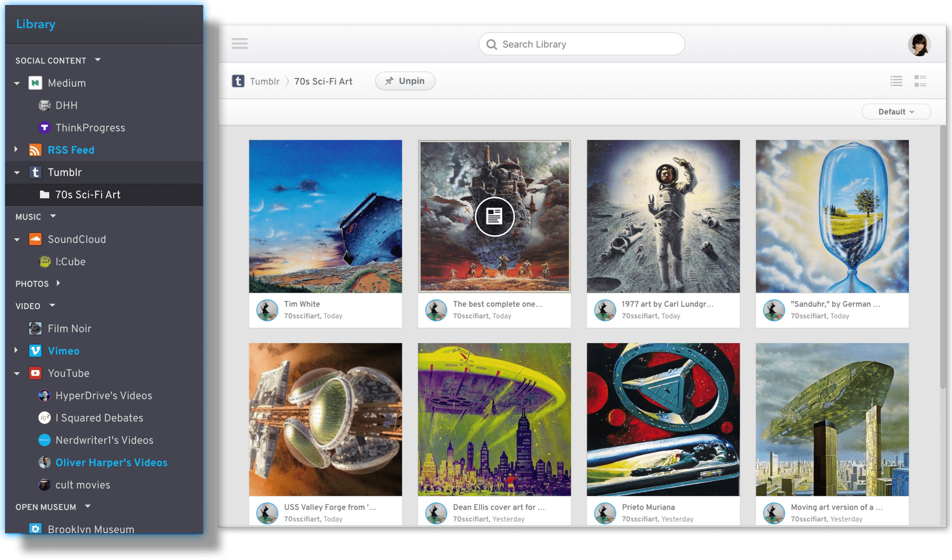
Task: Open the hamburger menu icon
Action: point(239,44)
